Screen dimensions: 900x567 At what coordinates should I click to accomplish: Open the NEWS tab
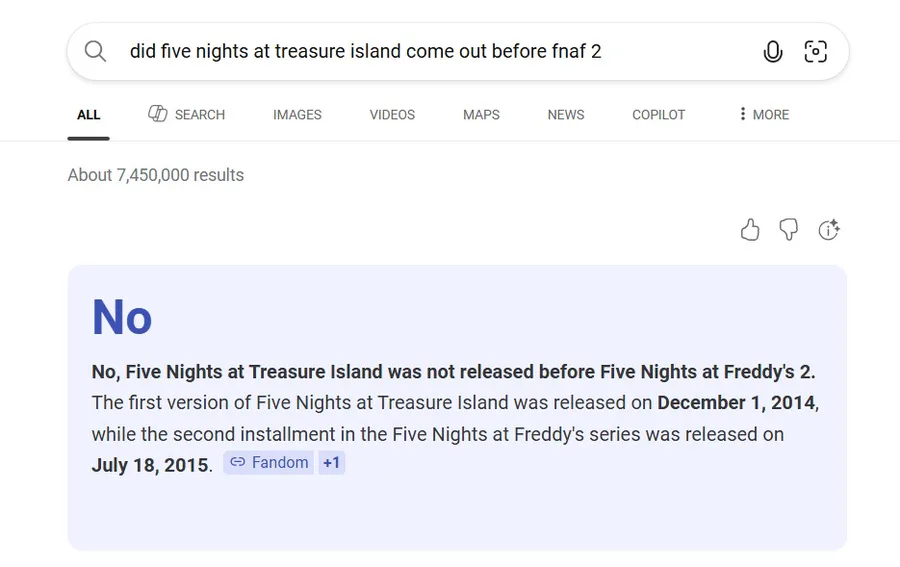pyautogui.click(x=566, y=115)
